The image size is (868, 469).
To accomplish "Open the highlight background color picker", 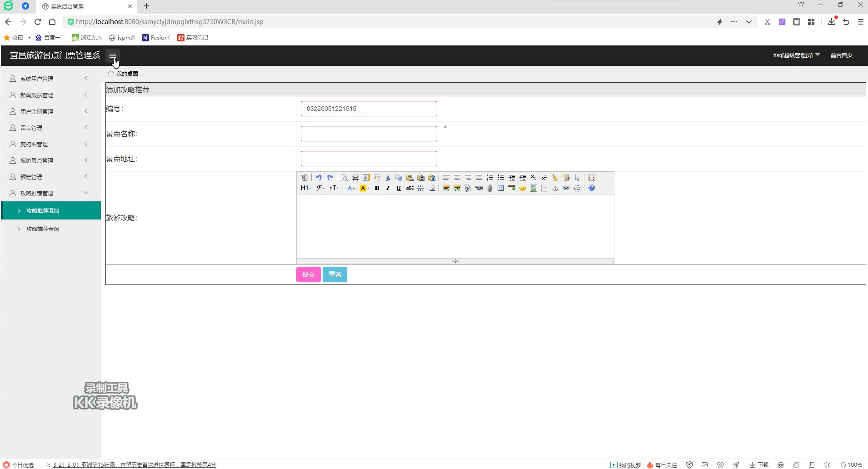I will click(364, 188).
